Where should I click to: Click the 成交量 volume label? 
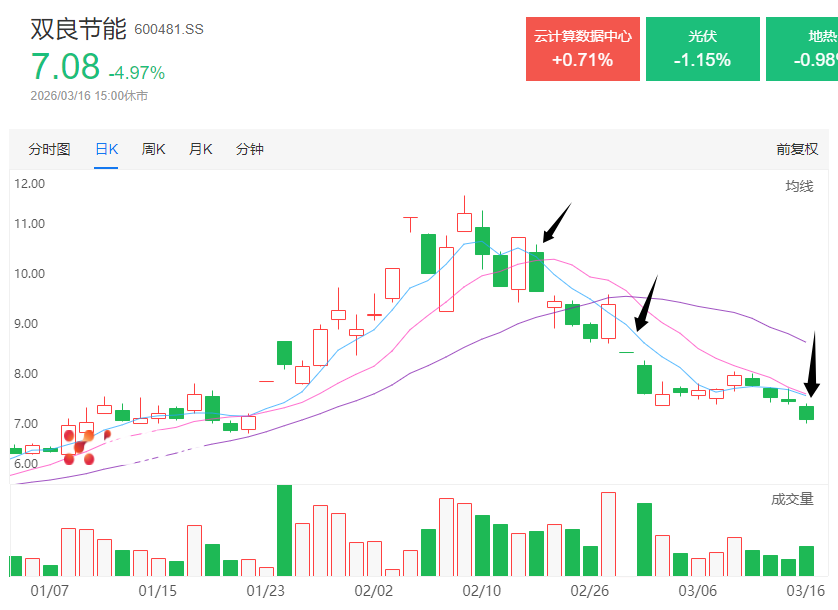coord(791,499)
